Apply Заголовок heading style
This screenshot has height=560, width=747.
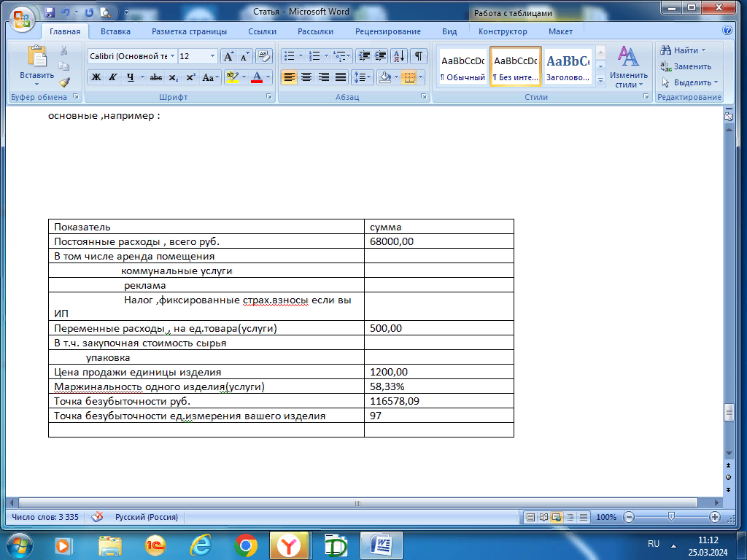pos(568,66)
